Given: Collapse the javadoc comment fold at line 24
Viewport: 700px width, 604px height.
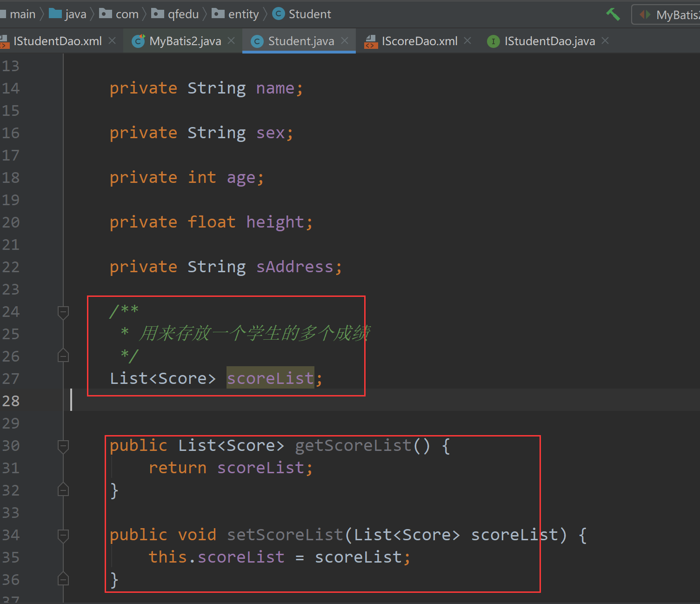Looking at the screenshot, I should pos(63,312).
